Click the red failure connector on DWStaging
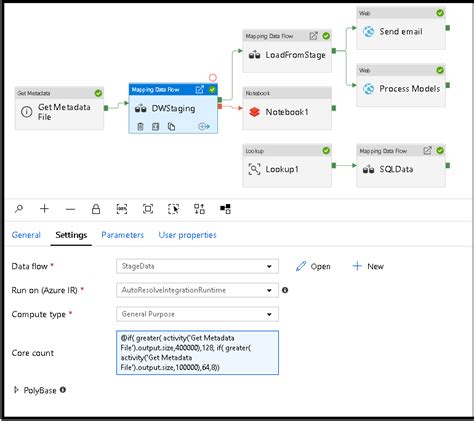 pos(220,106)
